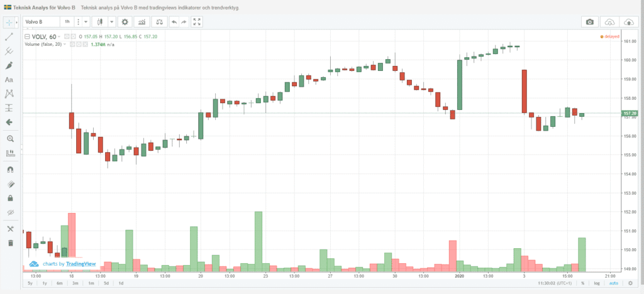Select the trend line drawing tool

tap(9, 36)
